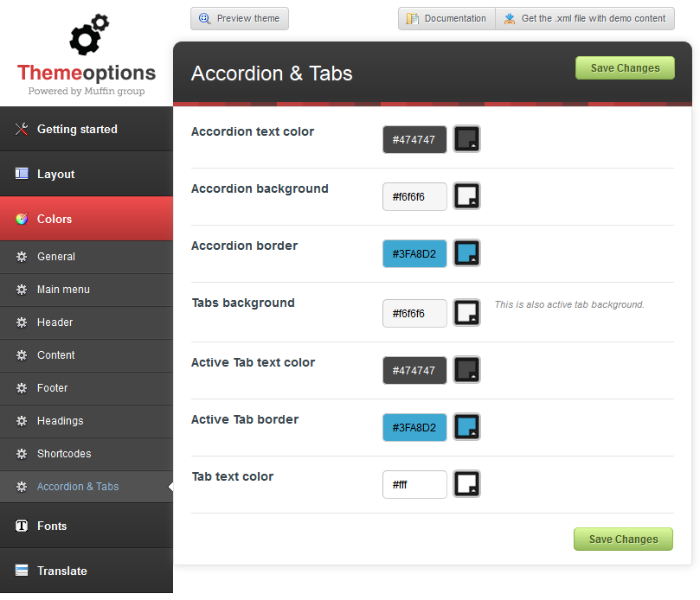Click the Accordion border color picker icon
This screenshot has width=700, height=600.
coord(467,253)
